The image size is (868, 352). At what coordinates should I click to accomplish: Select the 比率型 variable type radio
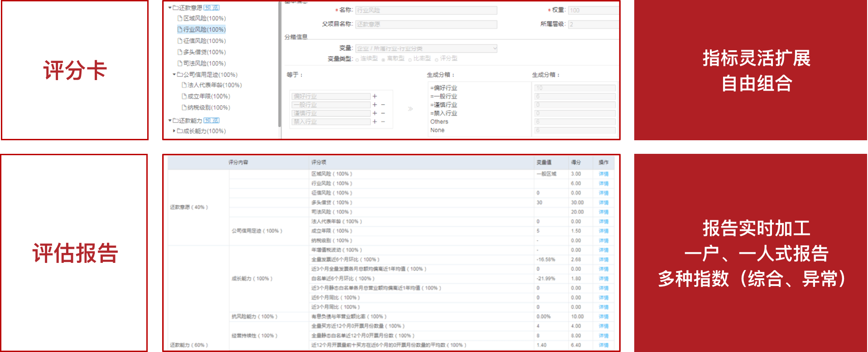click(410, 59)
